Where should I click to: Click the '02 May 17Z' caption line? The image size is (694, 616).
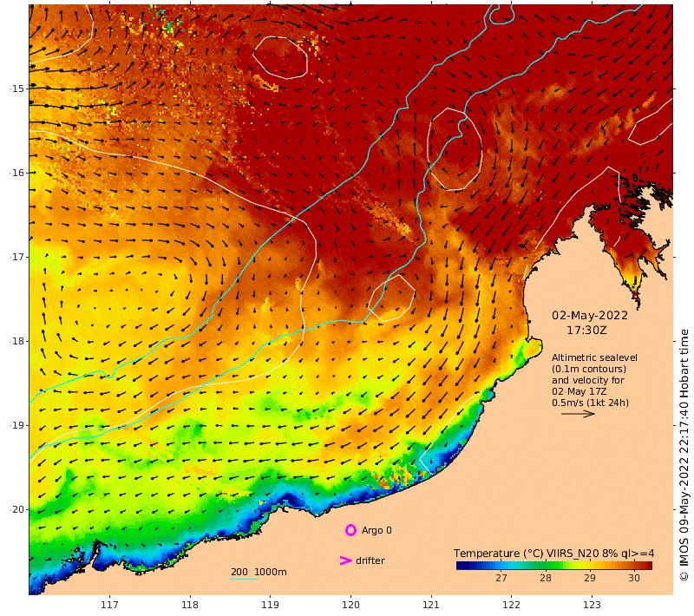[579, 391]
